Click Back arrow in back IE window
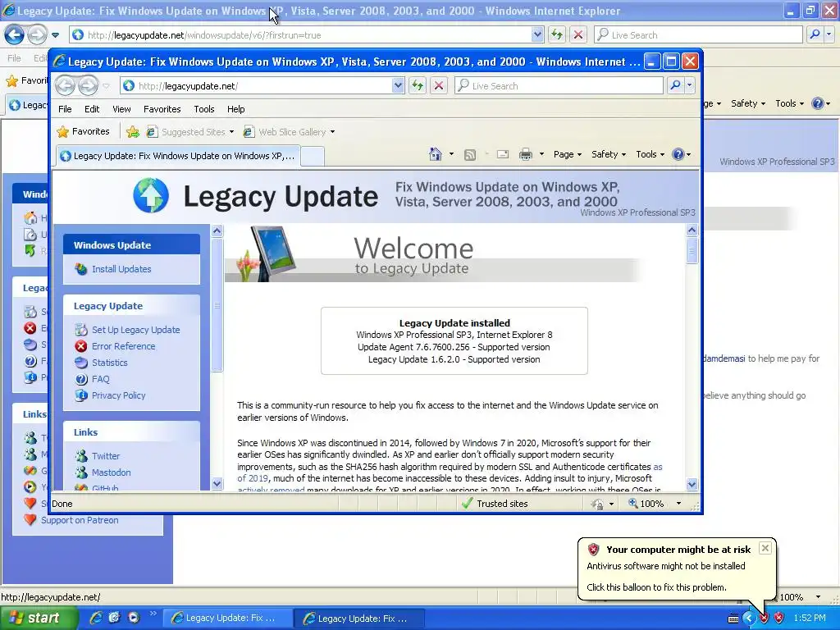Viewport: 840px width, 630px height. coord(15,34)
